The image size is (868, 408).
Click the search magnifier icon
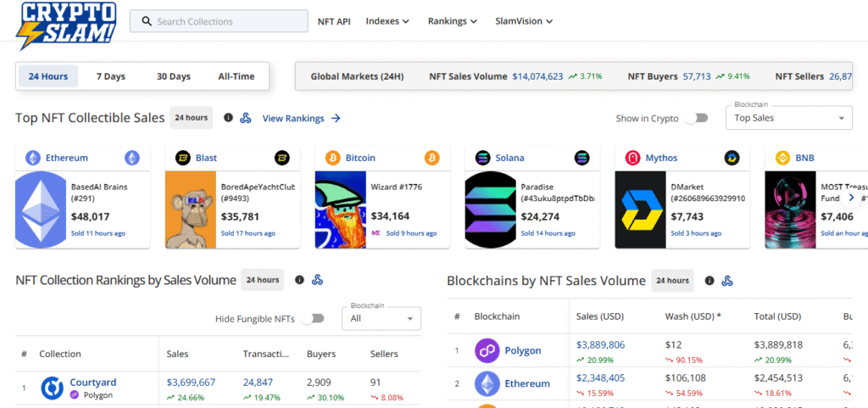point(147,21)
